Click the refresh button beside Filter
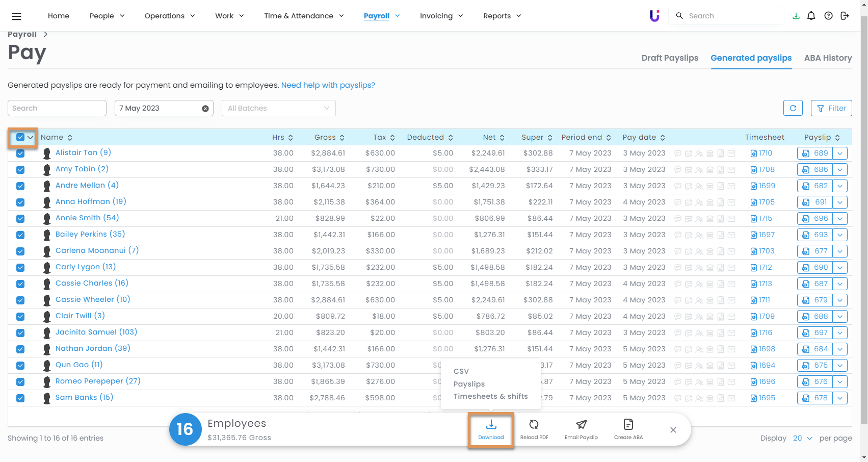 pyautogui.click(x=793, y=108)
